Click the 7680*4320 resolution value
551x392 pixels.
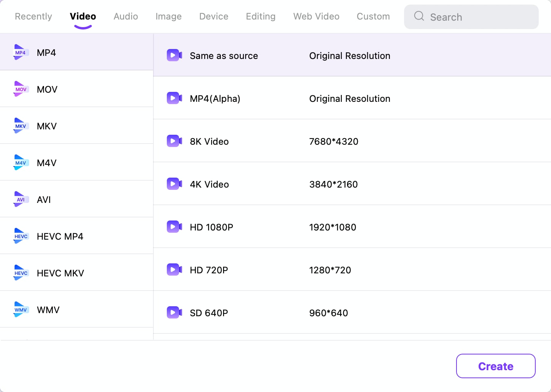pyautogui.click(x=334, y=142)
